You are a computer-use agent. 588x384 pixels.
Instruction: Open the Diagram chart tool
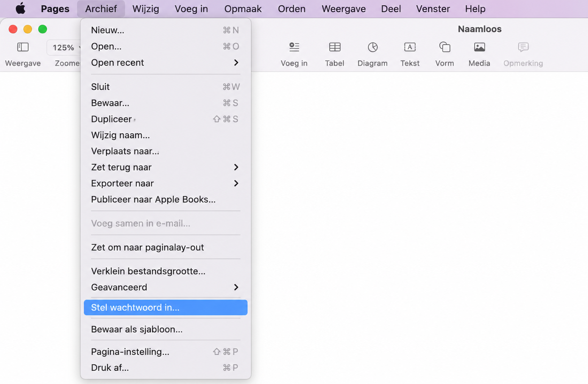373,47
